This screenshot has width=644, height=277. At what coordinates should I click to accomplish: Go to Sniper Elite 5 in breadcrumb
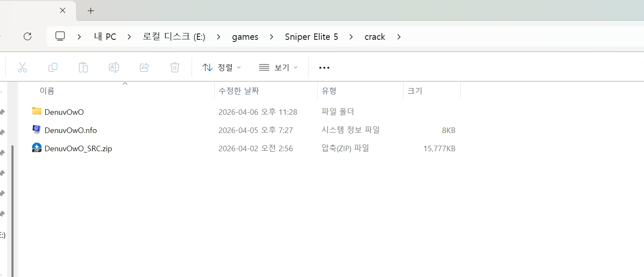pos(311,37)
